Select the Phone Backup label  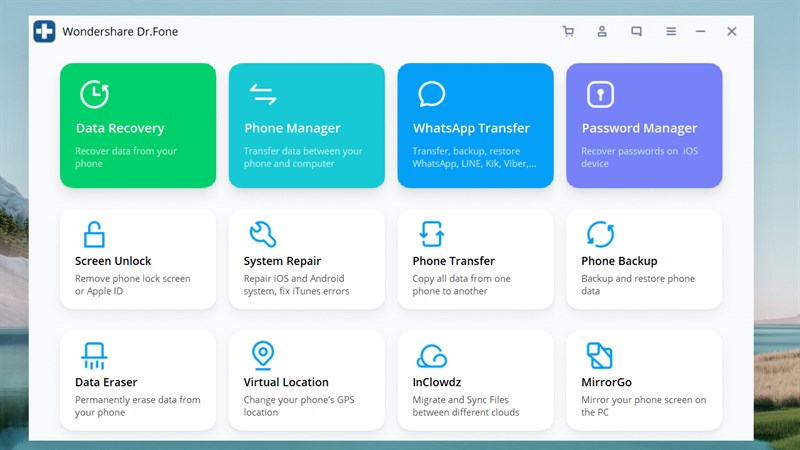[x=619, y=261]
